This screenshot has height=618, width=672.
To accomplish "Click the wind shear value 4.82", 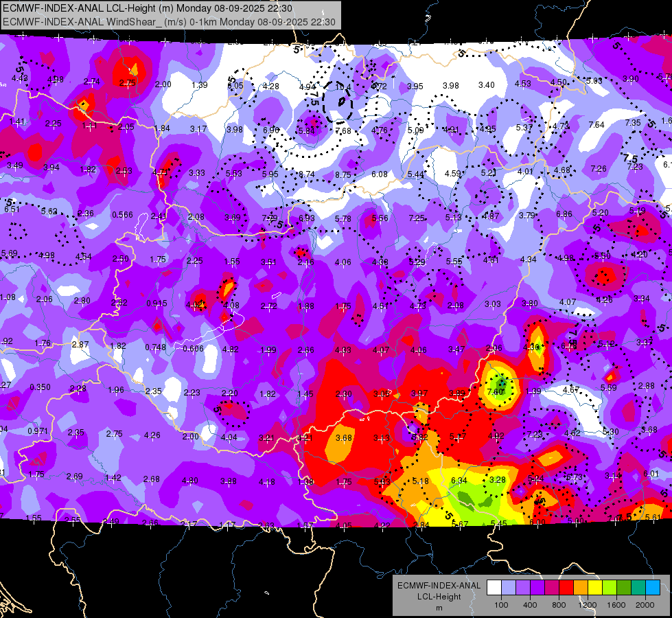I will [x=230, y=350].
